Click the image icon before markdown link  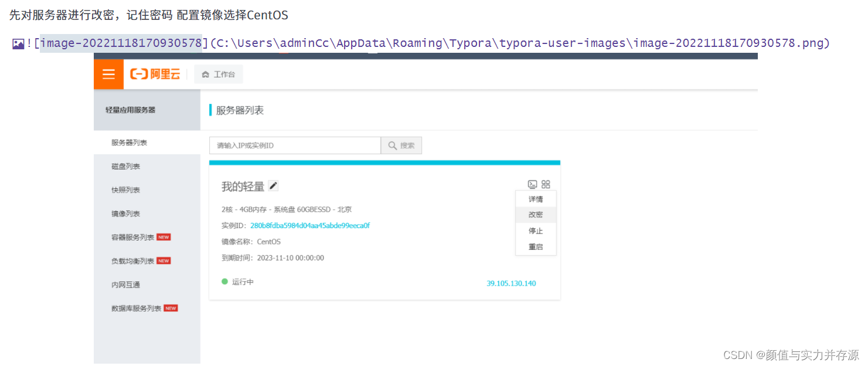pyautogui.click(x=18, y=43)
